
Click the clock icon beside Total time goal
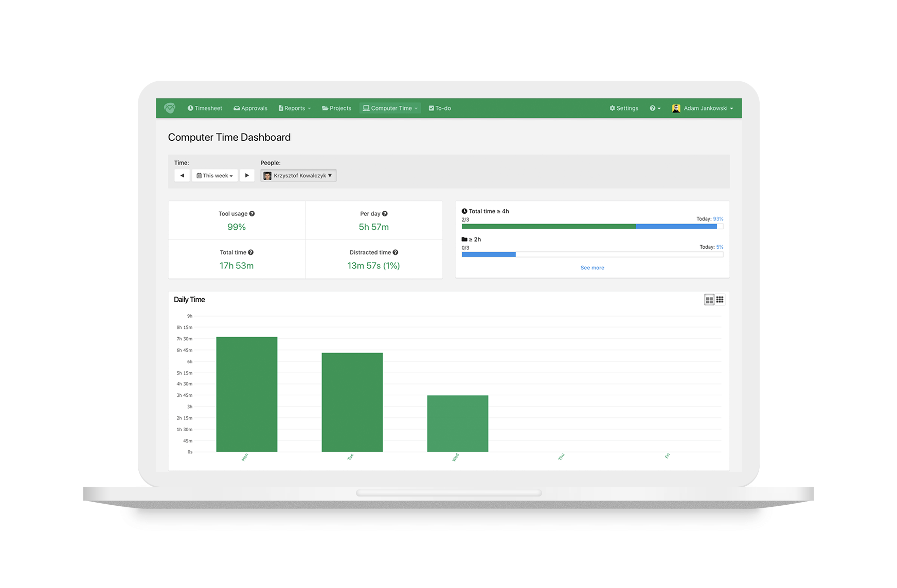coord(464,211)
